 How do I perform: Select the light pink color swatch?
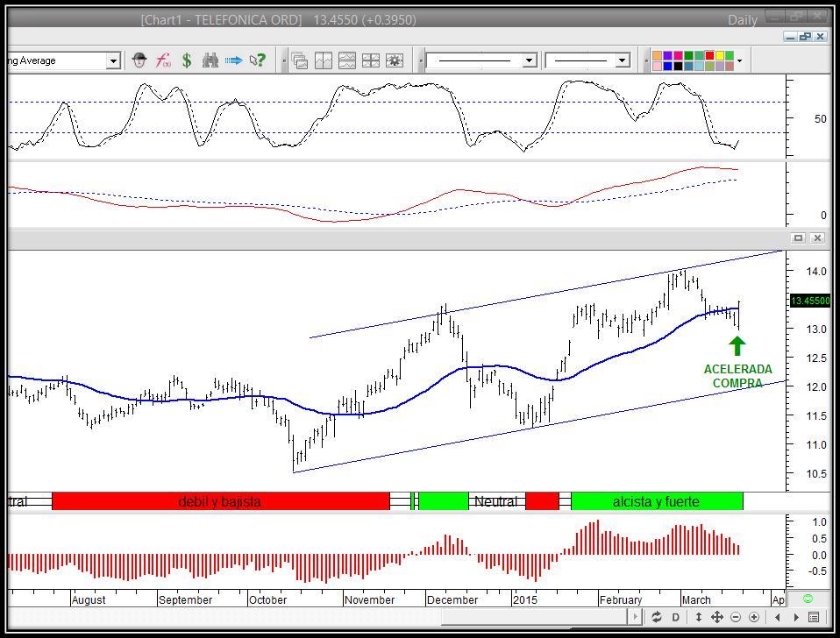658,67
